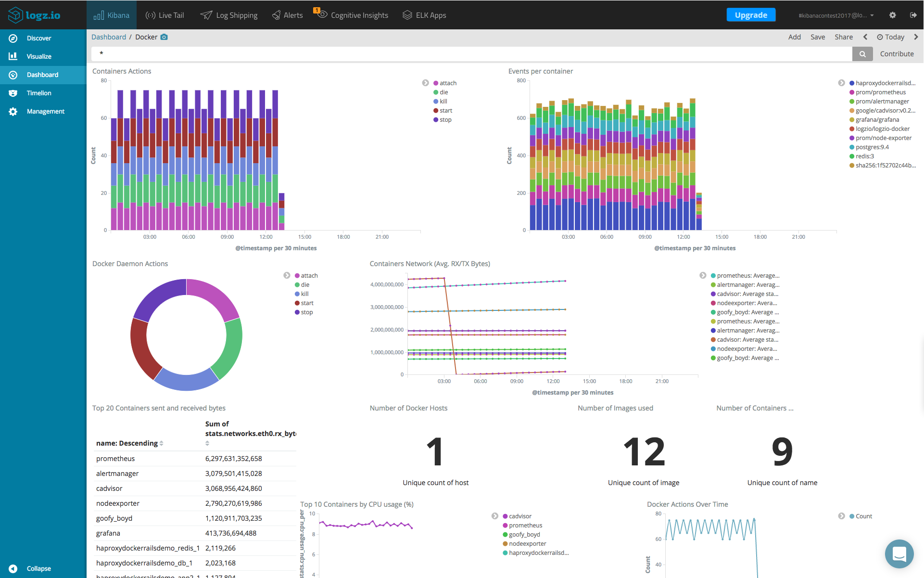Open the chat support widget

(899, 554)
